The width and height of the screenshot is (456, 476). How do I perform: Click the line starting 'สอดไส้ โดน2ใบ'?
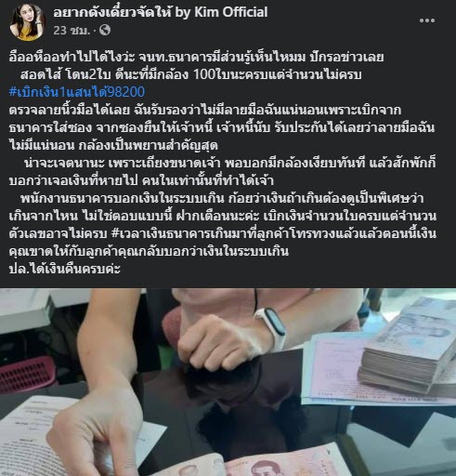(191, 74)
